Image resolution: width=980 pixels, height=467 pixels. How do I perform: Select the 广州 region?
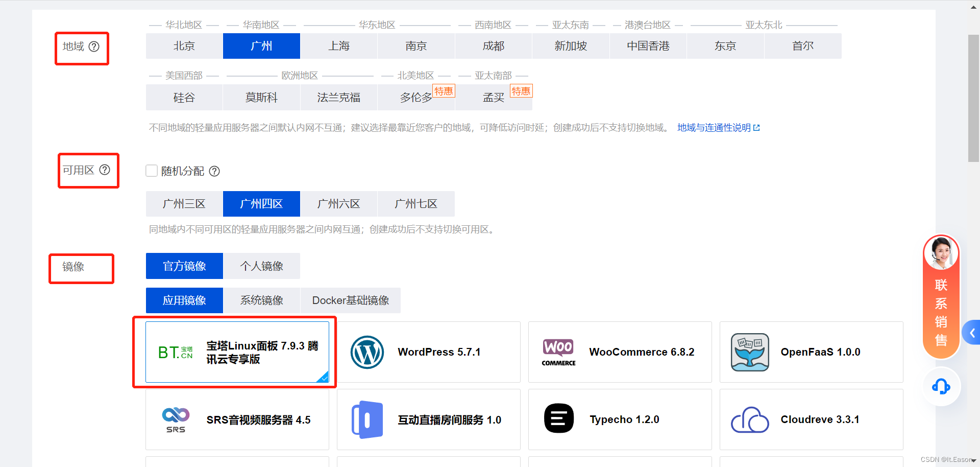coord(261,46)
